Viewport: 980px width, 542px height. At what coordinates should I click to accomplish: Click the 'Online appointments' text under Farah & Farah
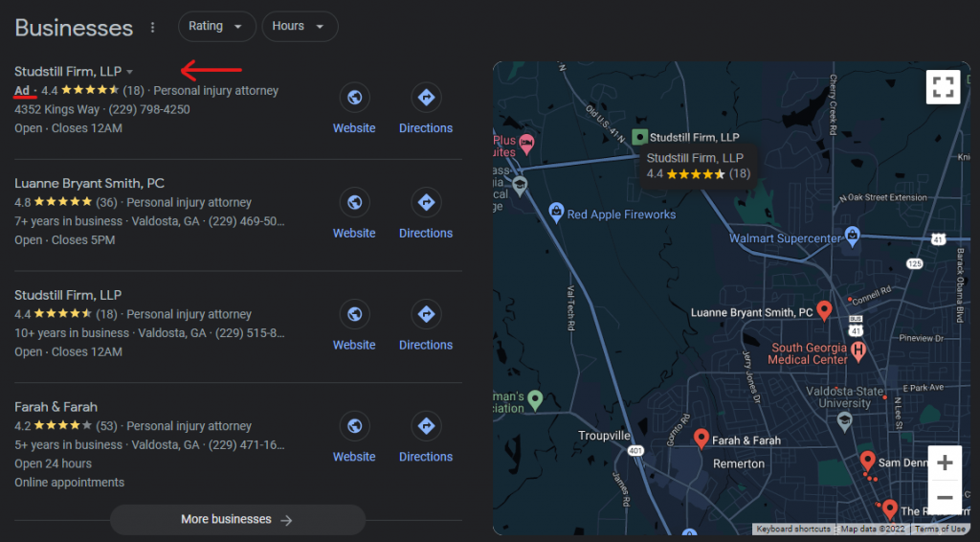[69, 483]
